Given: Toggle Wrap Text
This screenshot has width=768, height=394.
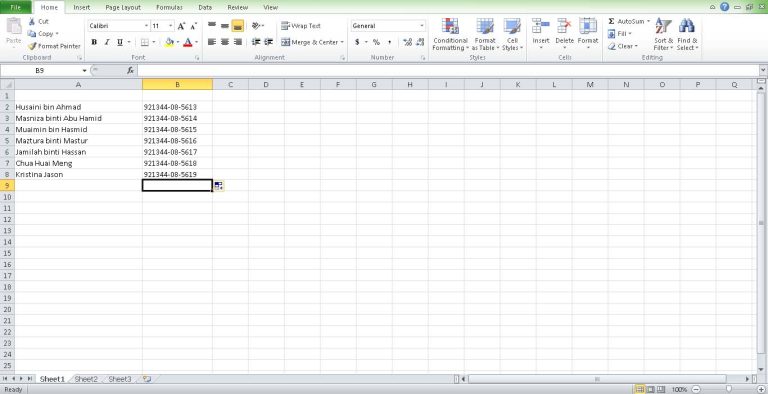Looking at the screenshot, I should (x=301, y=25).
